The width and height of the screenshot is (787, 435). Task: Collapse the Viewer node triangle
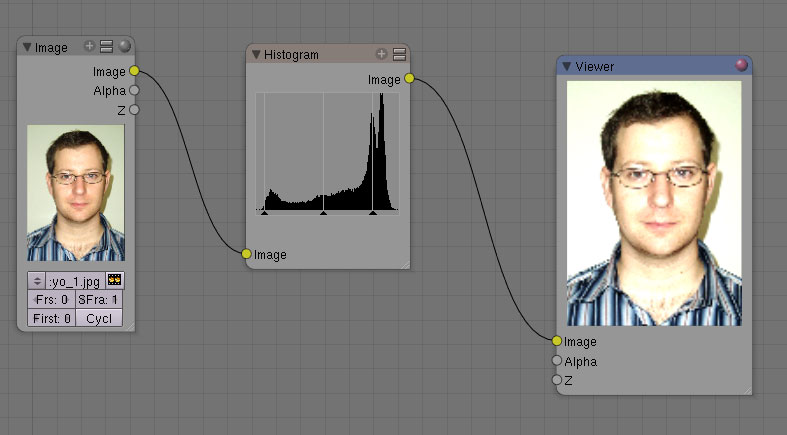click(x=567, y=66)
